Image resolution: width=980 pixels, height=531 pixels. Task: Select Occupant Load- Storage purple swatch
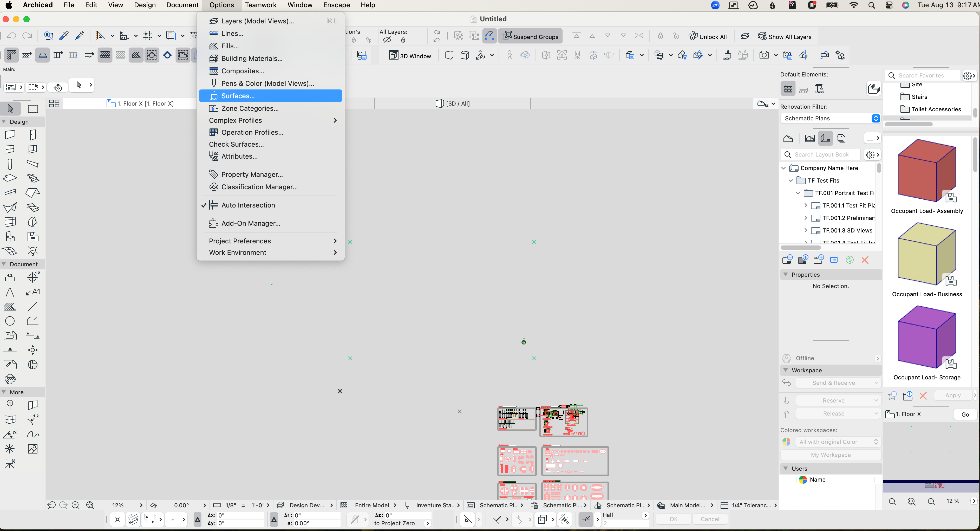(926, 337)
